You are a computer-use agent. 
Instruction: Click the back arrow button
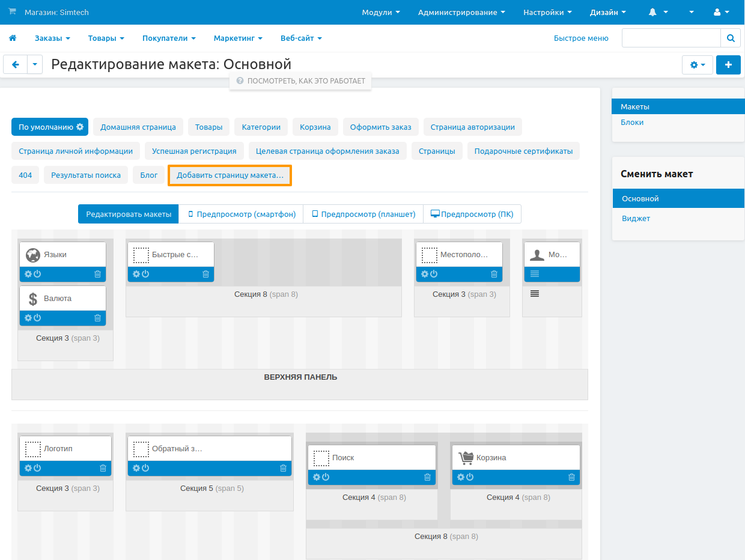(x=16, y=65)
